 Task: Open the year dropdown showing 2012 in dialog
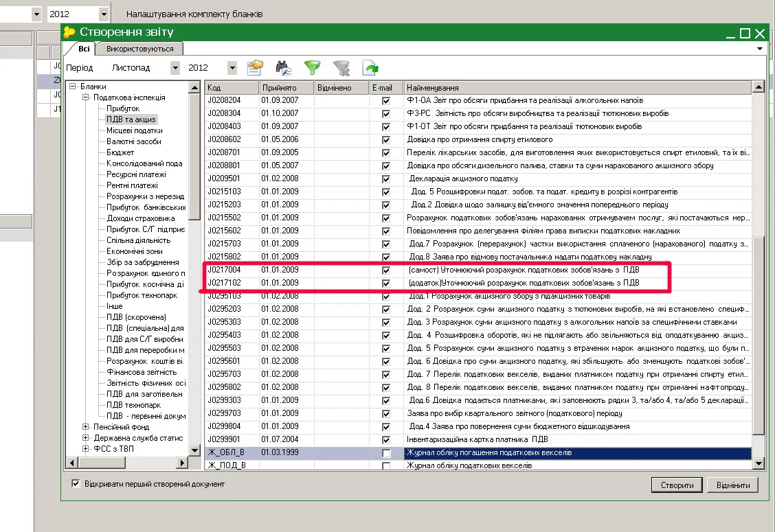(x=232, y=68)
